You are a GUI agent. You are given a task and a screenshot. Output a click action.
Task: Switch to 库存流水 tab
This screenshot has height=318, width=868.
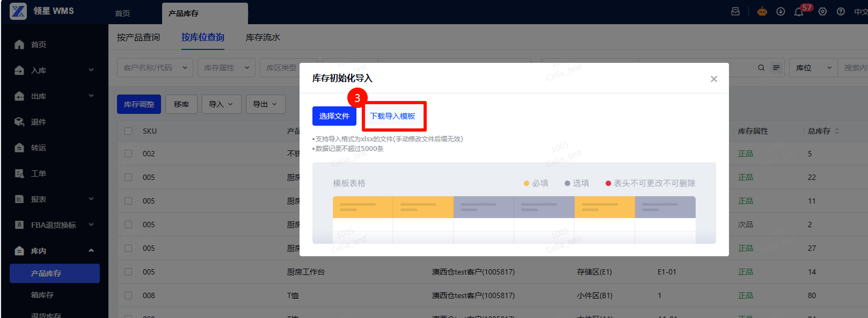click(x=263, y=38)
